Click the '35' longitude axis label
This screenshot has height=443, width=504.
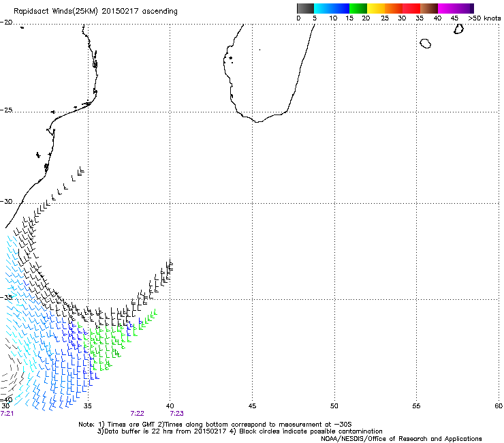pos(88,406)
